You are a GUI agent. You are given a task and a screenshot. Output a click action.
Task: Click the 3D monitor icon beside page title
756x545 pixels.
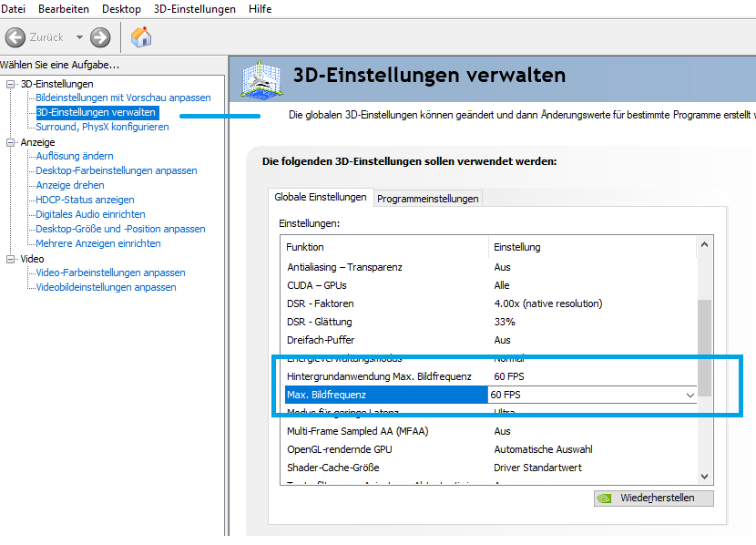coord(261,78)
